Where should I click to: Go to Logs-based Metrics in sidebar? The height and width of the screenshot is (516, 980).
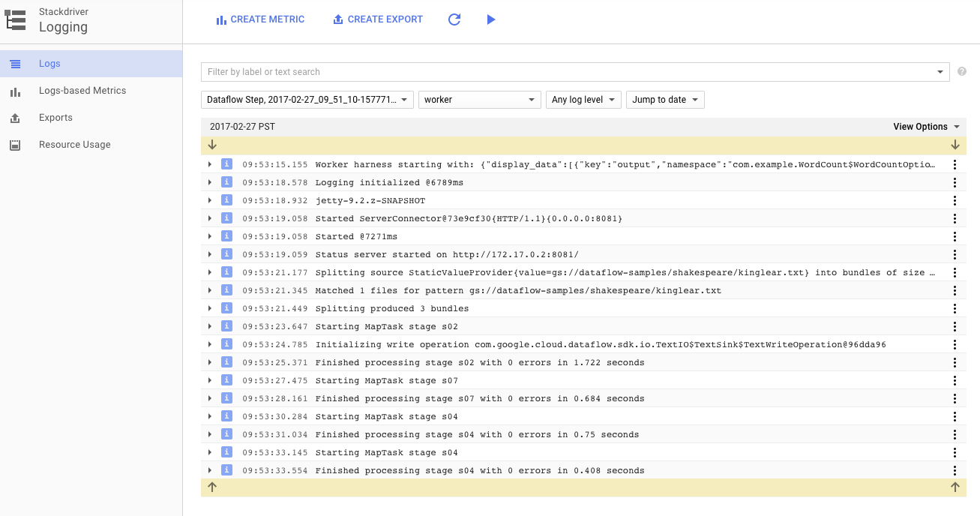(x=82, y=91)
